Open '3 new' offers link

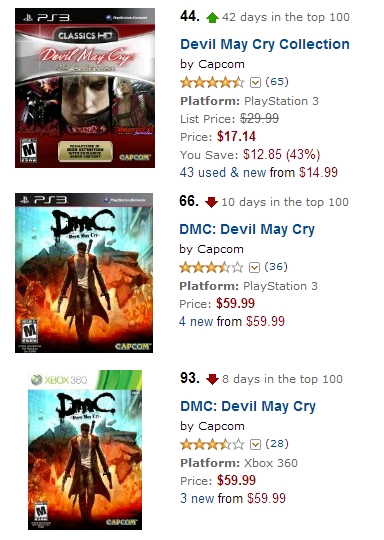[197, 498]
